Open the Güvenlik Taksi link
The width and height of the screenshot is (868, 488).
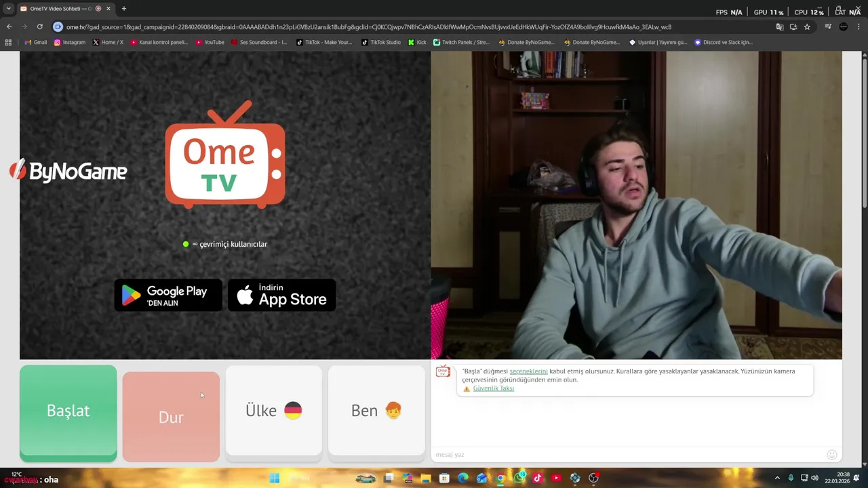click(493, 388)
